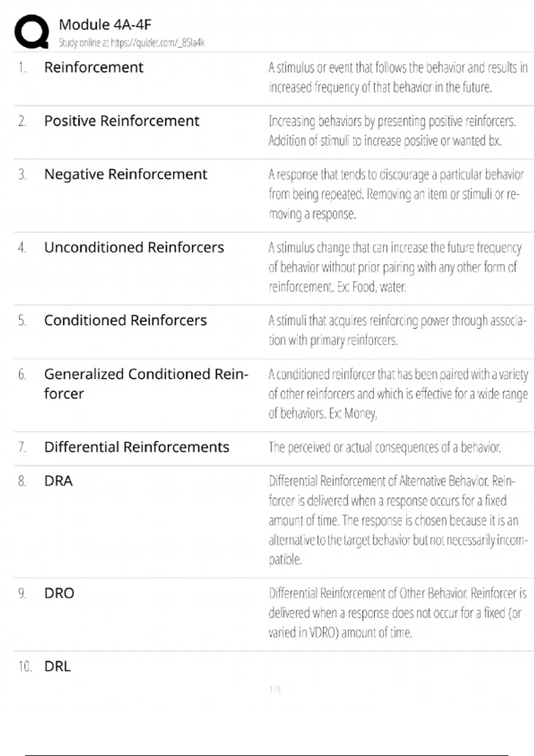The width and height of the screenshot is (534, 756).
Task: Click the perceived or actual consequences definition
Action: [384, 447]
